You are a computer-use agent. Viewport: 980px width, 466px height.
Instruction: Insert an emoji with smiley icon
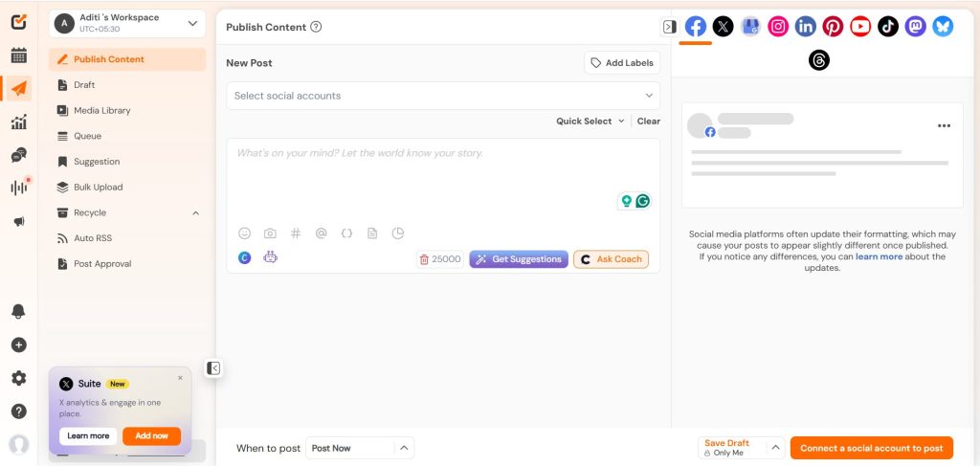[244, 233]
